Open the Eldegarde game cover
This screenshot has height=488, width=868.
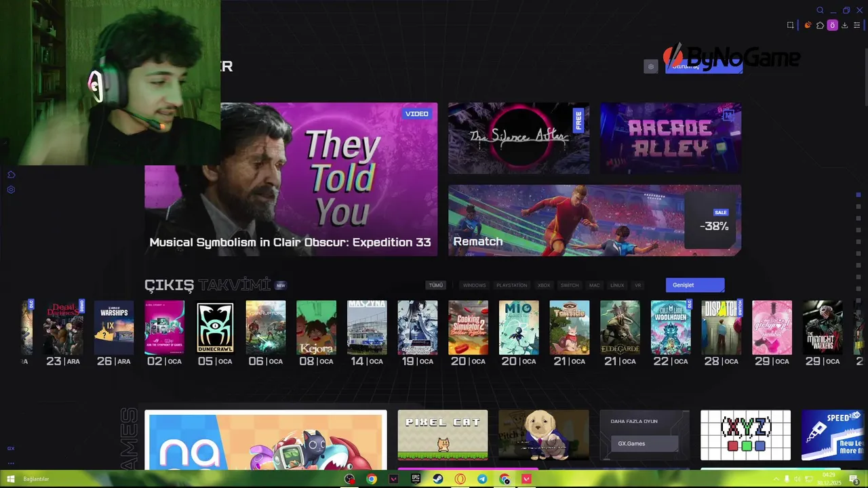click(x=620, y=328)
